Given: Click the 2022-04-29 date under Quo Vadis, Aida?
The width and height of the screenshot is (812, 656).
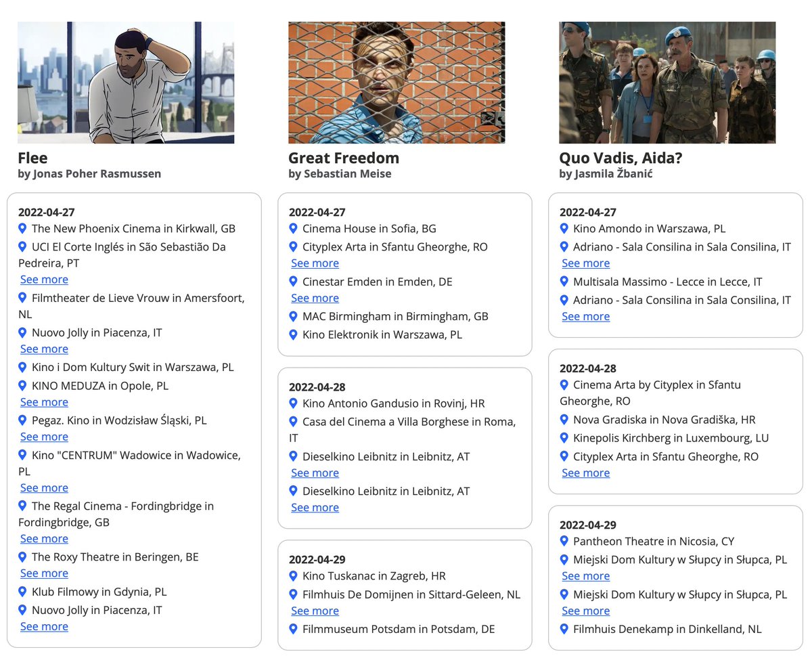Looking at the screenshot, I should click(588, 525).
